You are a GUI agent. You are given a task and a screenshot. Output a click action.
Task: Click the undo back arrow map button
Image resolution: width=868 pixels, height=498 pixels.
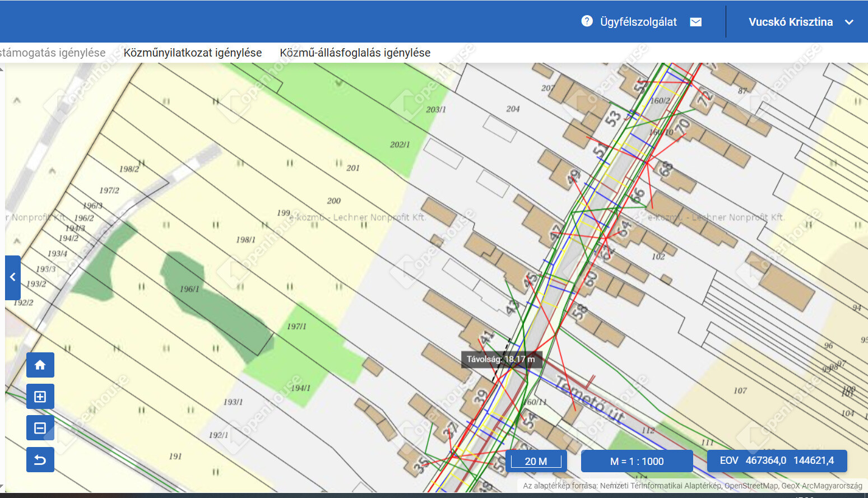tap(40, 460)
